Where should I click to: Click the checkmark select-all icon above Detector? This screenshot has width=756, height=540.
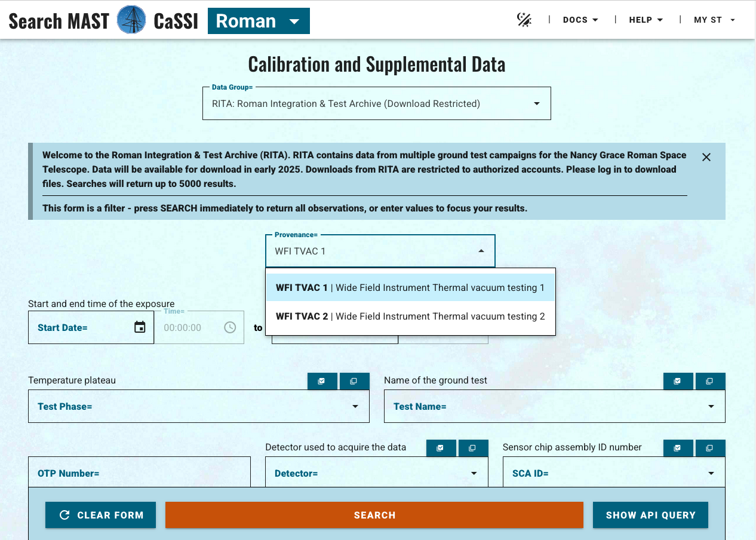tap(441, 448)
